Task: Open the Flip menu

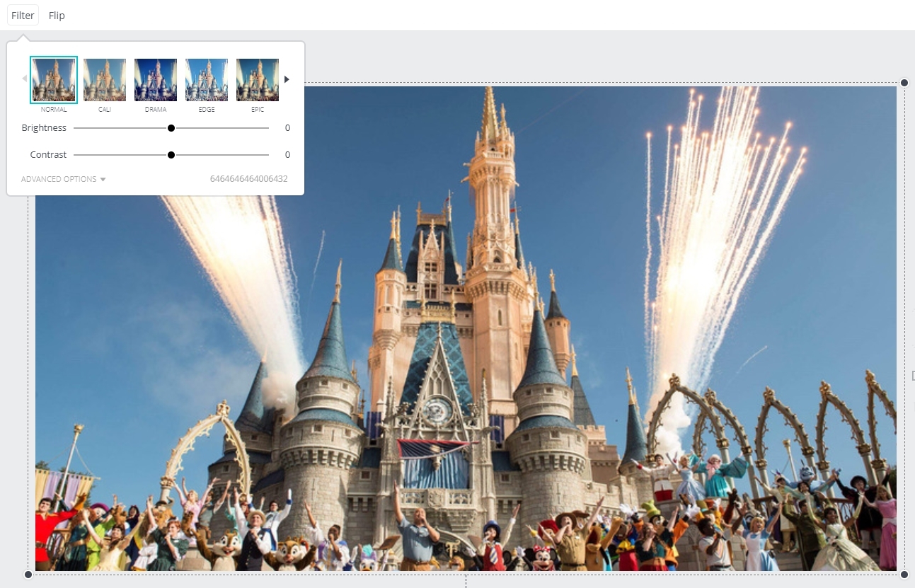Action: point(57,16)
